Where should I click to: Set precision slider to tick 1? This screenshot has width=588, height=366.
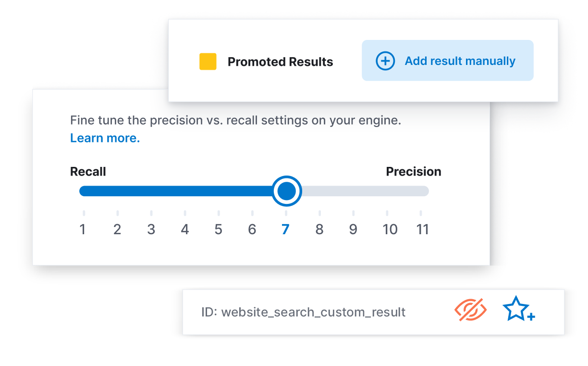(83, 229)
